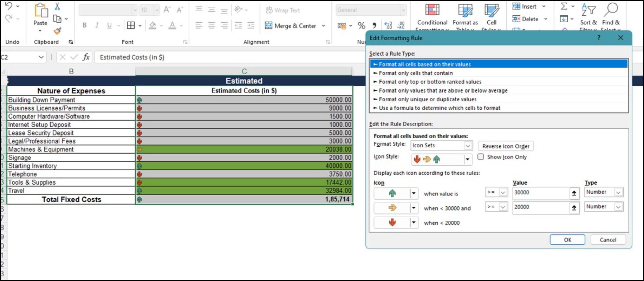Click the Cancel button
The width and height of the screenshot is (644, 281).
[608, 240]
